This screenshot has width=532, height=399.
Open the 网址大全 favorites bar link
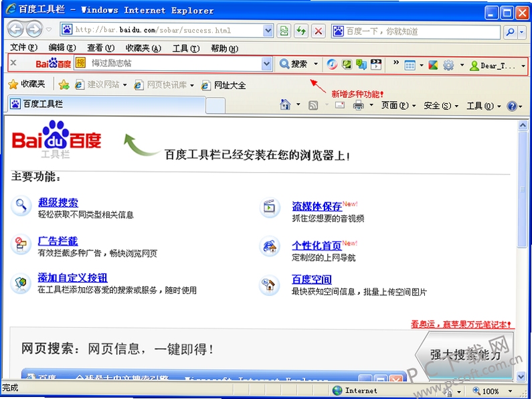pyautogui.click(x=224, y=85)
